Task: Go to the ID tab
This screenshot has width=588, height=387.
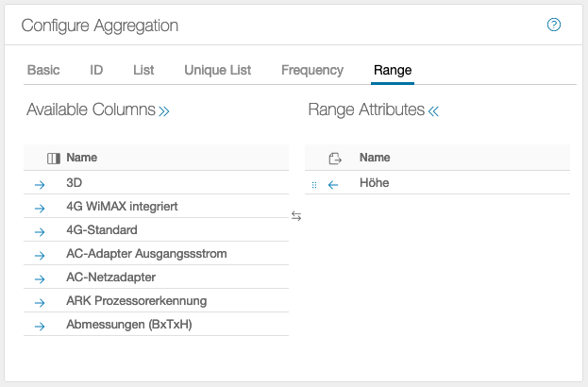Action: click(96, 71)
